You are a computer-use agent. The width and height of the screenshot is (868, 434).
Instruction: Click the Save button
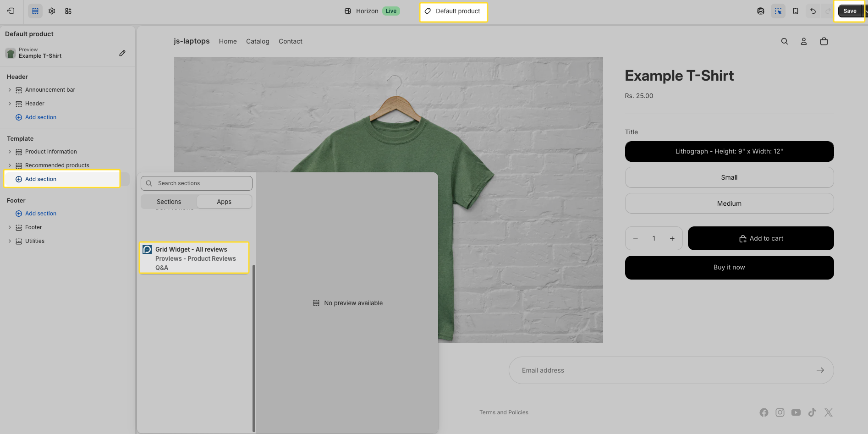coord(850,11)
